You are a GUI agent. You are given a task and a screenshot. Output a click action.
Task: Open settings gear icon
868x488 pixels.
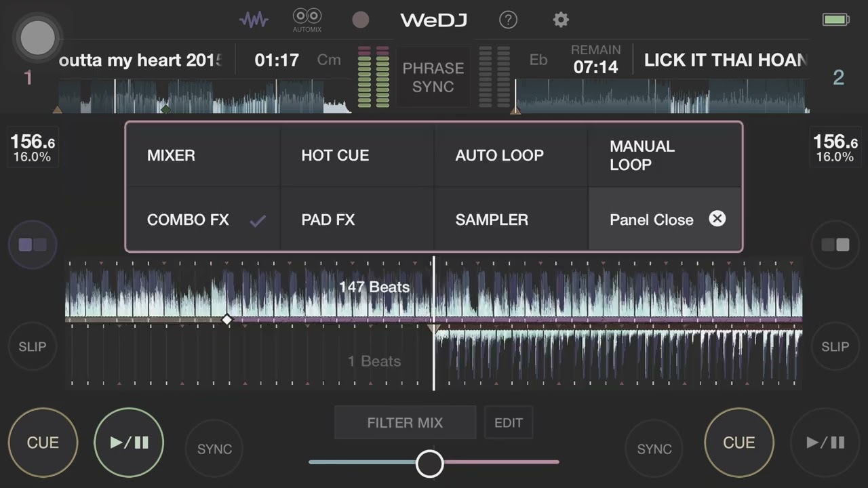point(561,20)
